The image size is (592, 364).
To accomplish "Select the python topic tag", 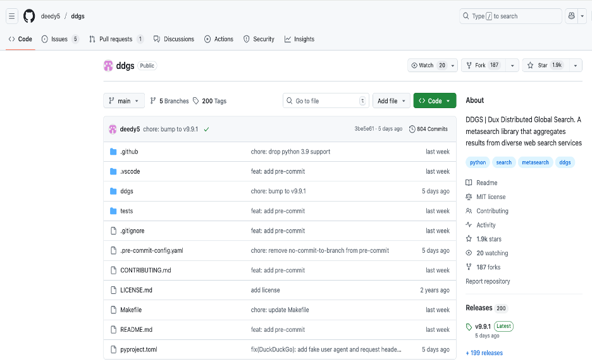I will tap(478, 162).
